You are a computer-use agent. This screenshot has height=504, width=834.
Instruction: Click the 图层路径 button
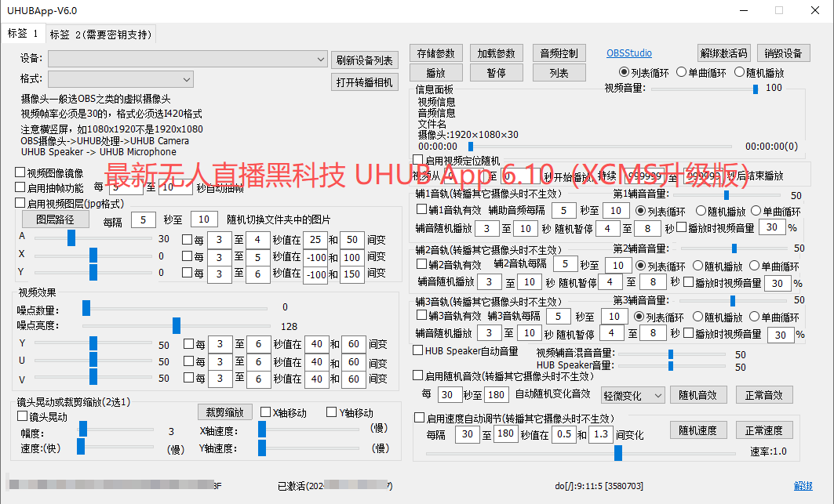[x=56, y=219]
